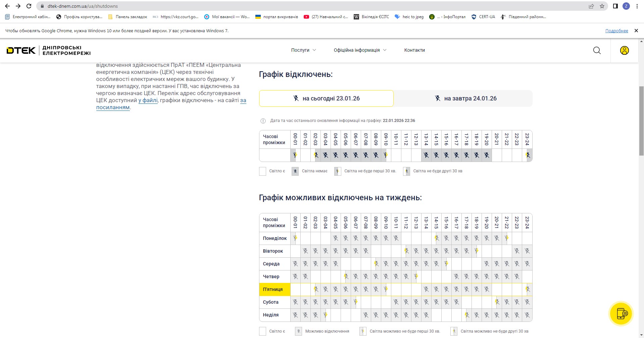Open the у файлі link

(148, 100)
